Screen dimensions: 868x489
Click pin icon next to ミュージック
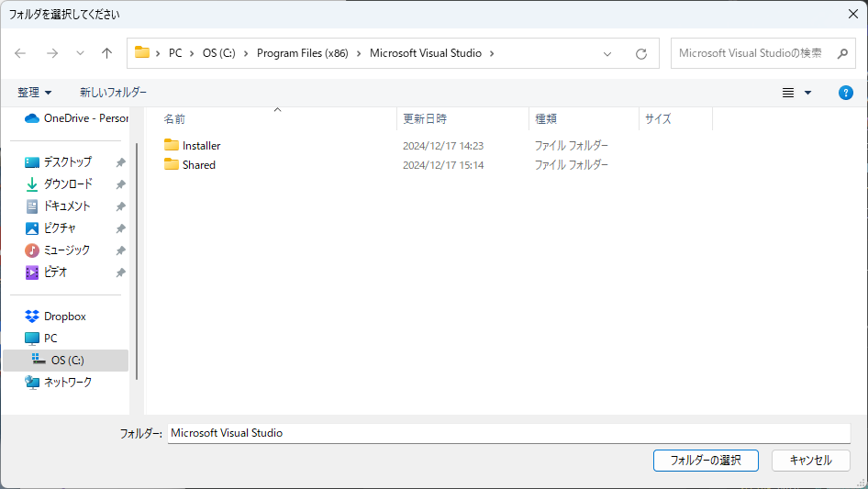(x=120, y=250)
